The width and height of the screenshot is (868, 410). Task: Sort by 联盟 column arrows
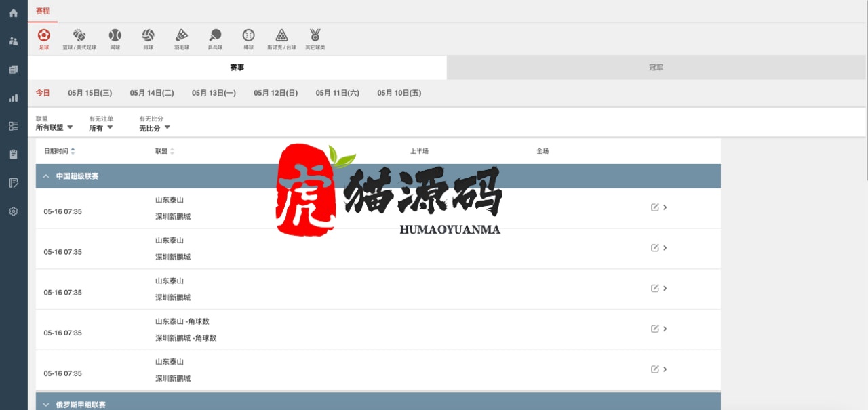[172, 151]
